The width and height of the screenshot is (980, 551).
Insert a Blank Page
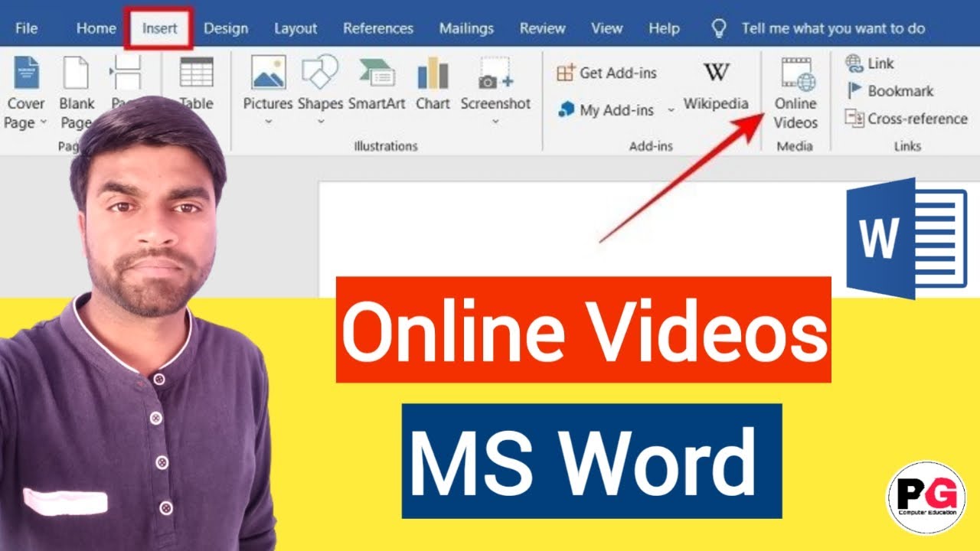click(77, 92)
